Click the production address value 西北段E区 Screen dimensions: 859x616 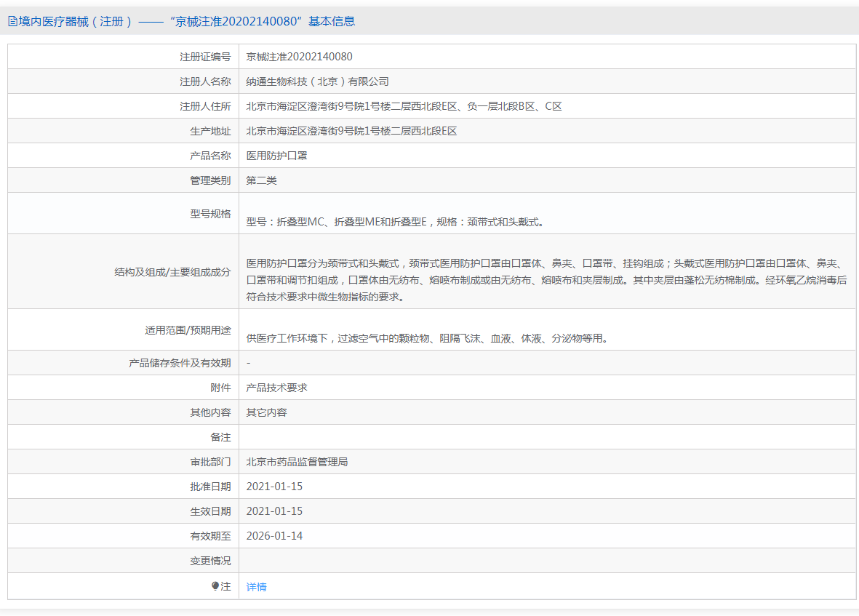352,131
